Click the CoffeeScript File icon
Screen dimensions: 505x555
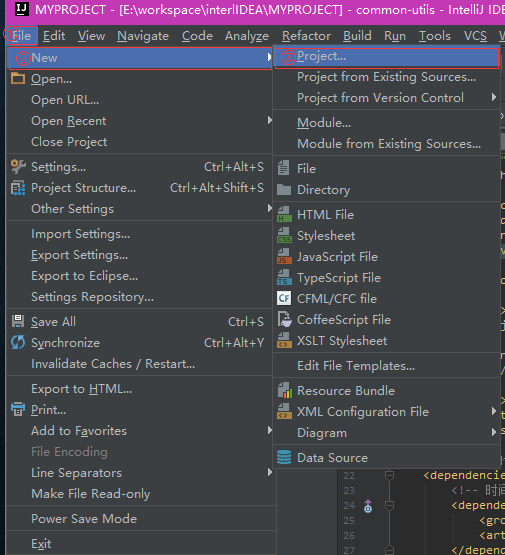click(285, 319)
